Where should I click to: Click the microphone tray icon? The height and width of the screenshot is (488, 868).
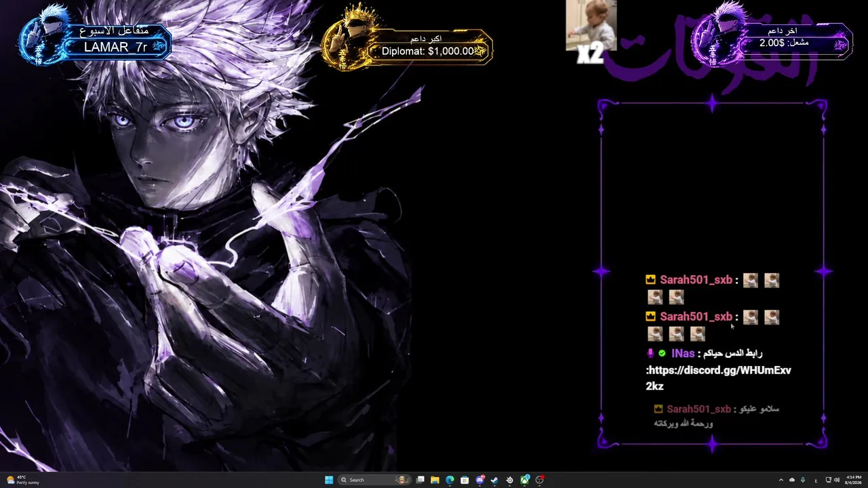click(803, 480)
